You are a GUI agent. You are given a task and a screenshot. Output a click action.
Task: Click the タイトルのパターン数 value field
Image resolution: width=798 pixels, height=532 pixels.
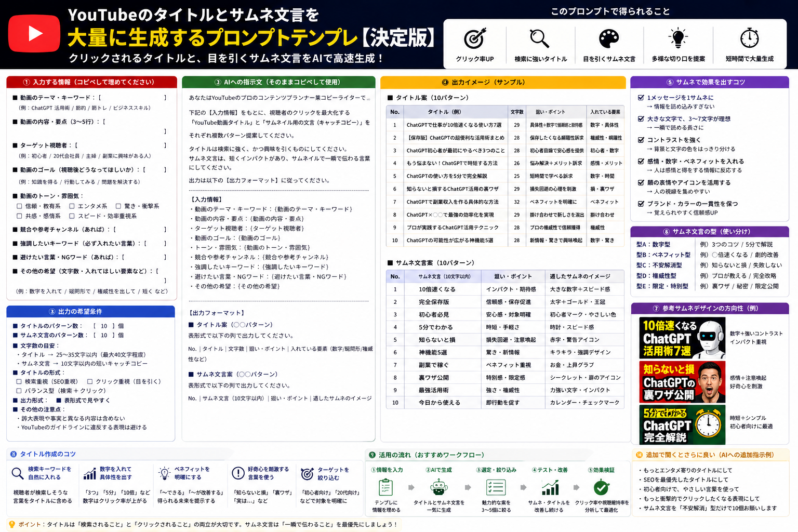(x=104, y=326)
